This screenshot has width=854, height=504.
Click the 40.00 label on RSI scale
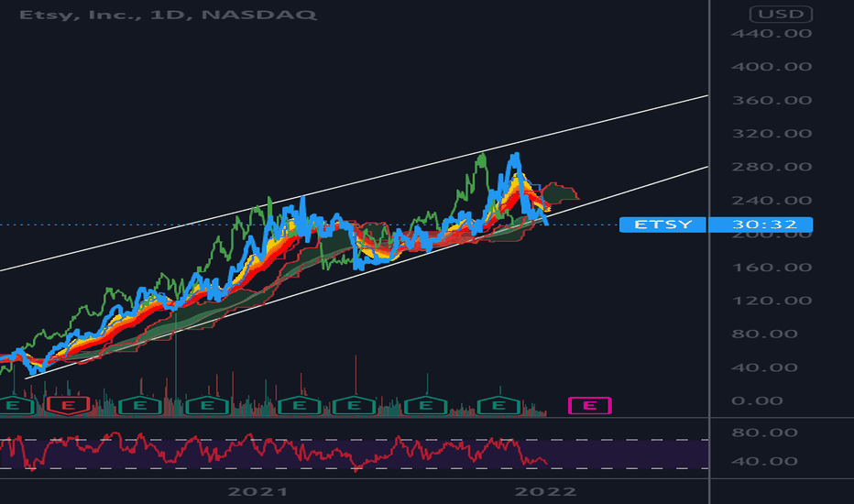click(x=765, y=462)
